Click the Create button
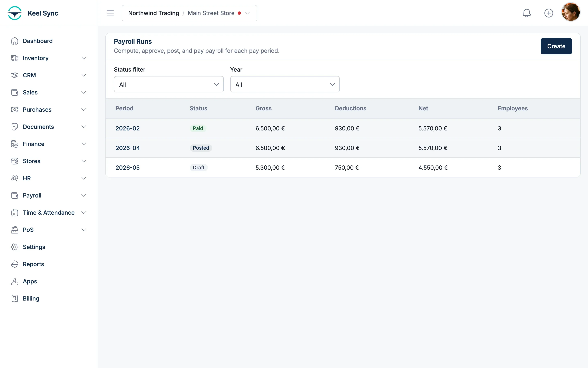Image resolution: width=588 pixels, height=368 pixels. pos(556,46)
